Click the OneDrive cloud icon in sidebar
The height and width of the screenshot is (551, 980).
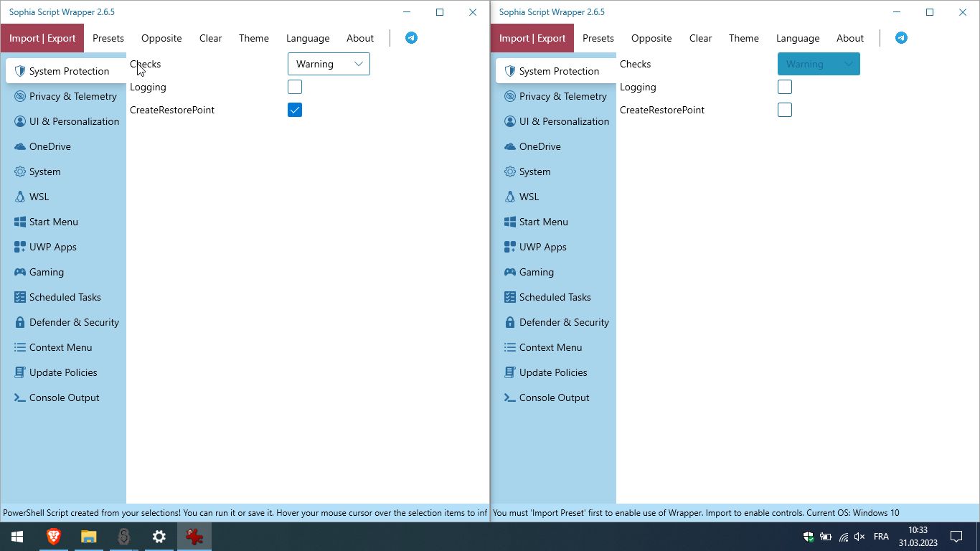pos(19,146)
